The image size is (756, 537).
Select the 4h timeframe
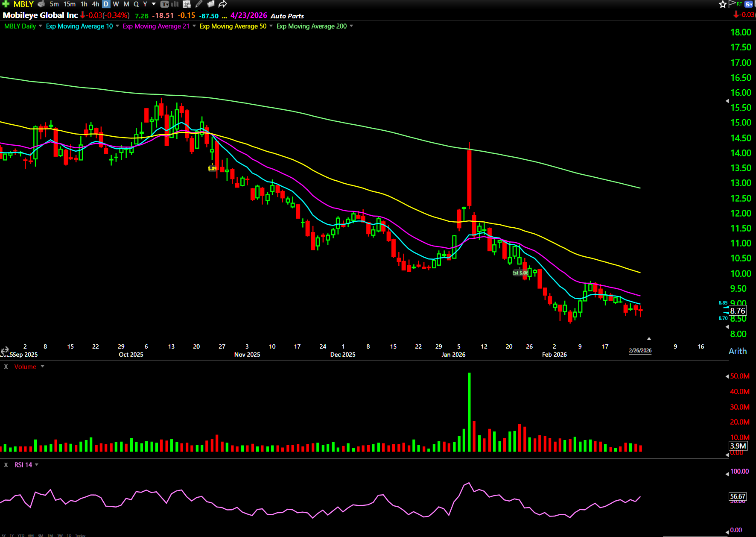click(95, 4)
